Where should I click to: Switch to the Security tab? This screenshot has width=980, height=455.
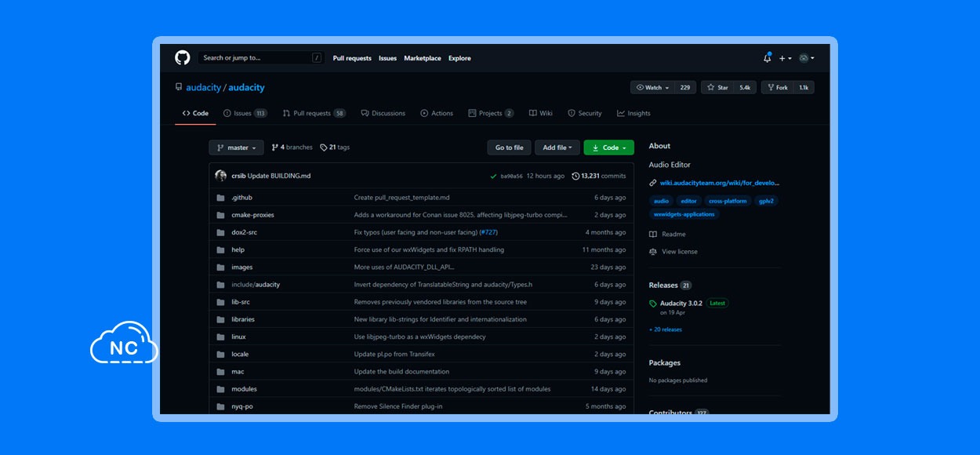[585, 114]
